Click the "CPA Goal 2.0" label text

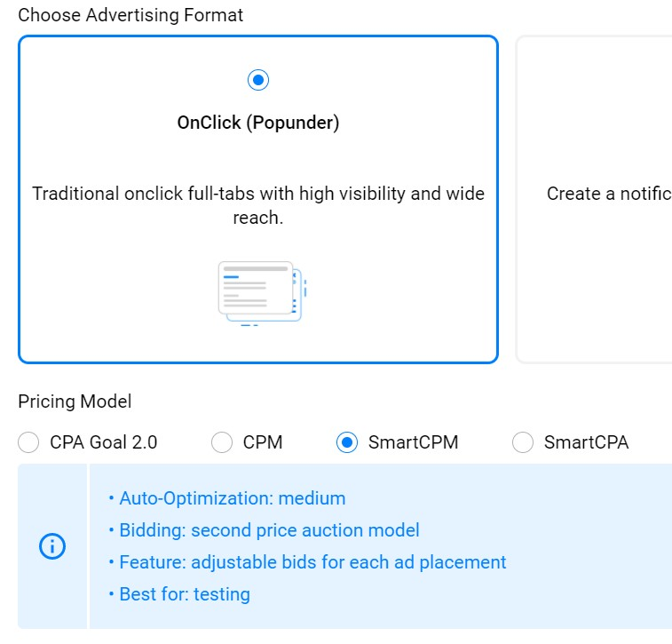point(103,442)
